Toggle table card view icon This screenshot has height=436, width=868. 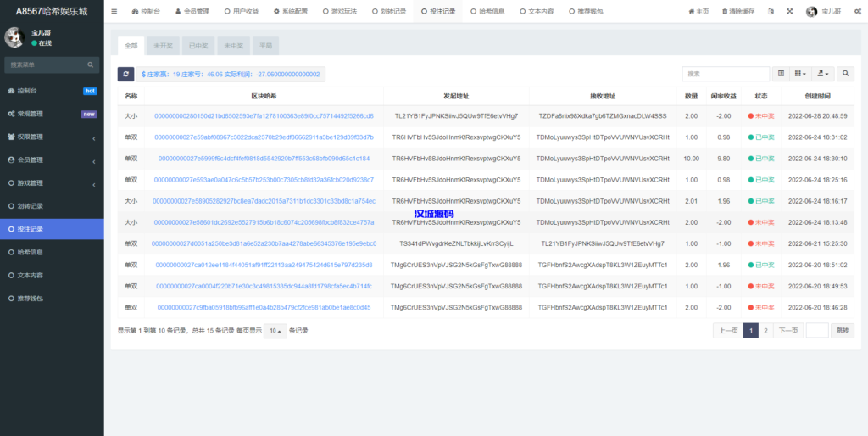(x=781, y=73)
